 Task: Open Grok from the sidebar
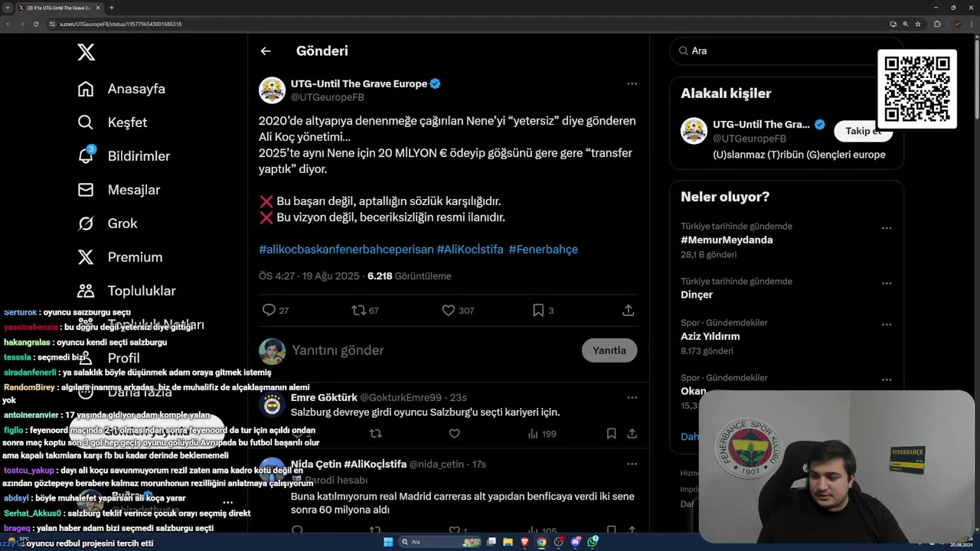coord(107,223)
